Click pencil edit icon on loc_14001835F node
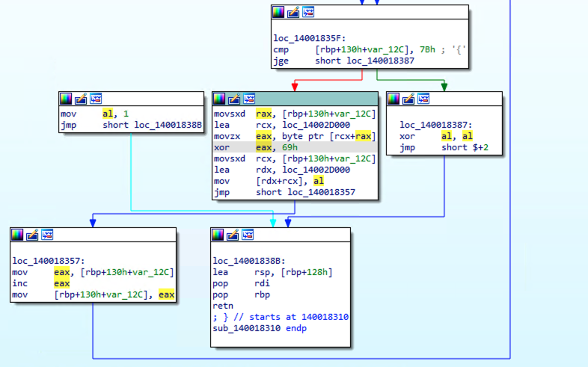The height and width of the screenshot is (367, 588). (x=293, y=12)
